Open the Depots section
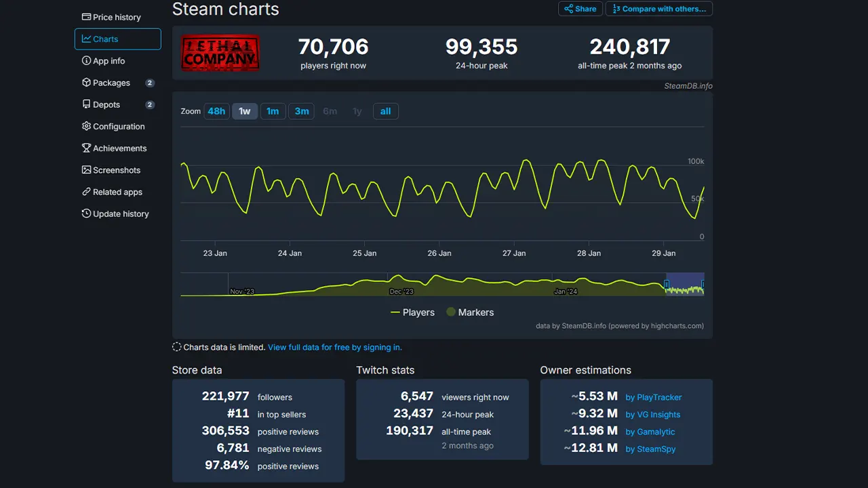The width and height of the screenshot is (868, 488). pyautogui.click(x=117, y=104)
